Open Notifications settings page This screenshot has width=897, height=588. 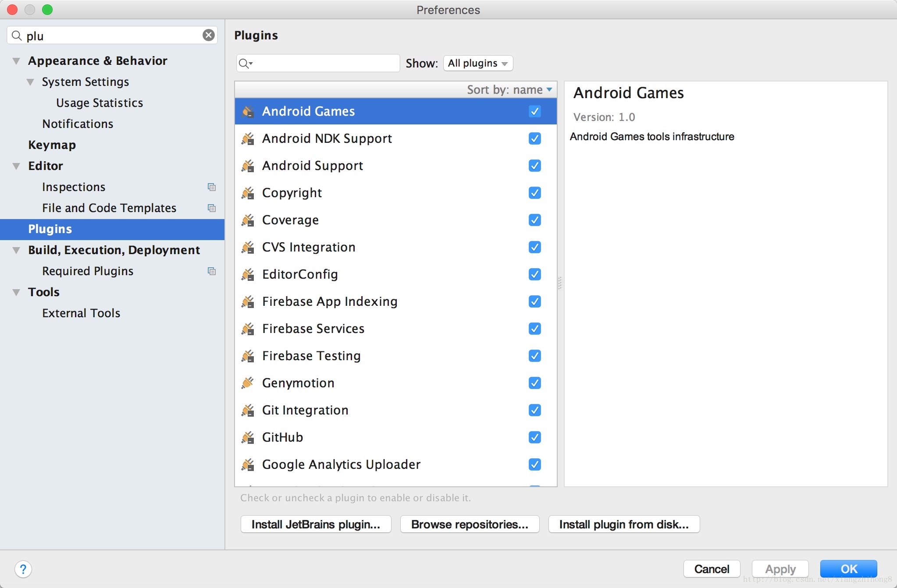pos(78,124)
